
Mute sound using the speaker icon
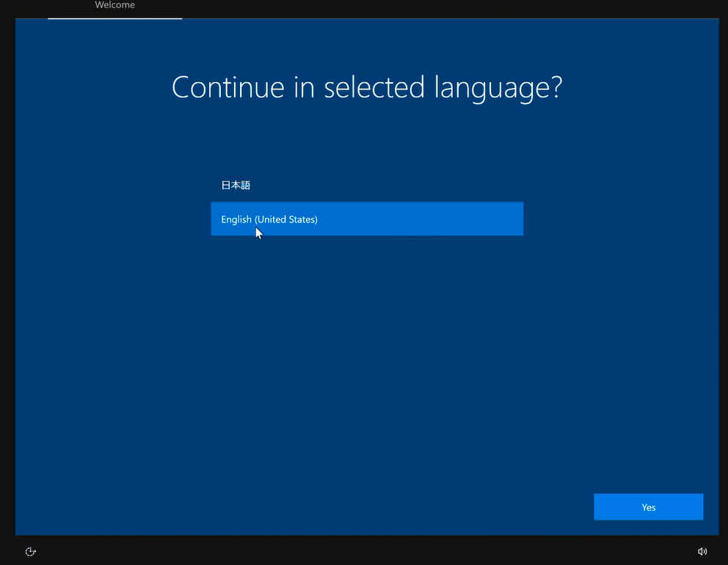pyautogui.click(x=702, y=551)
